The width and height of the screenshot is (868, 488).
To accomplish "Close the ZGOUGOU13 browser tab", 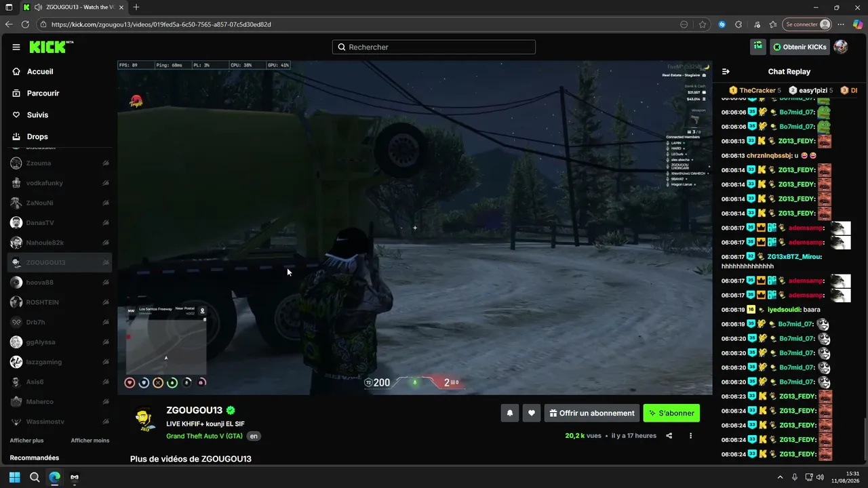I will point(120,7).
